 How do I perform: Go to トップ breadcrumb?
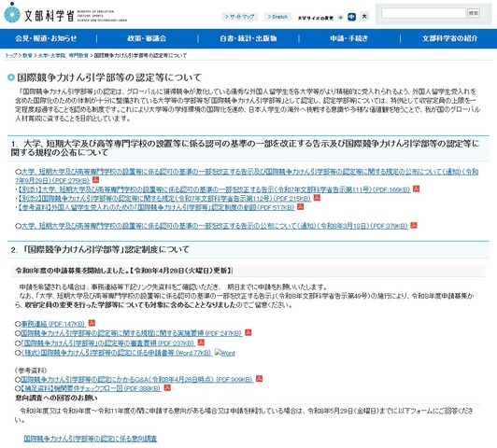(11, 55)
